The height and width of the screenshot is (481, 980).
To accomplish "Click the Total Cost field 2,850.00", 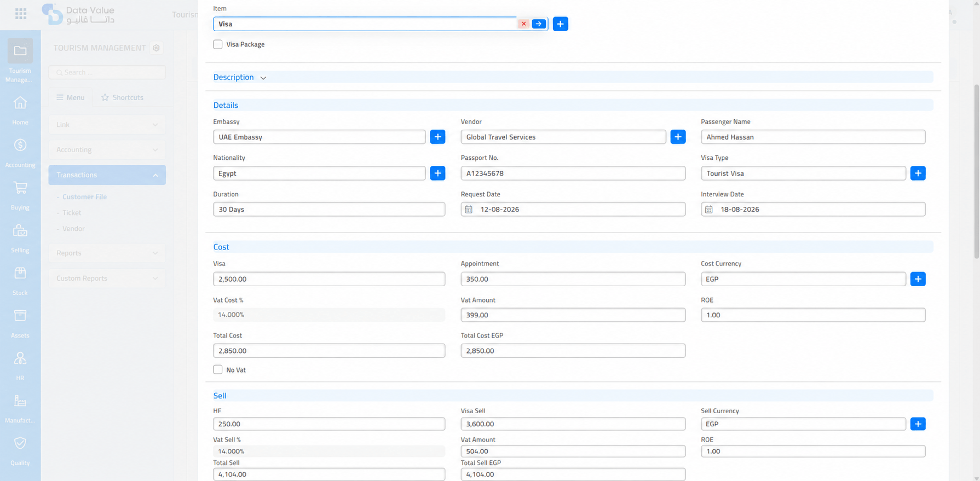I will point(329,351).
